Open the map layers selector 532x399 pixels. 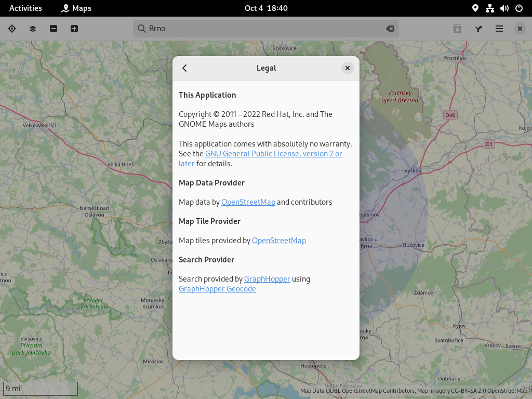pyautogui.click(x=33, y=29)
